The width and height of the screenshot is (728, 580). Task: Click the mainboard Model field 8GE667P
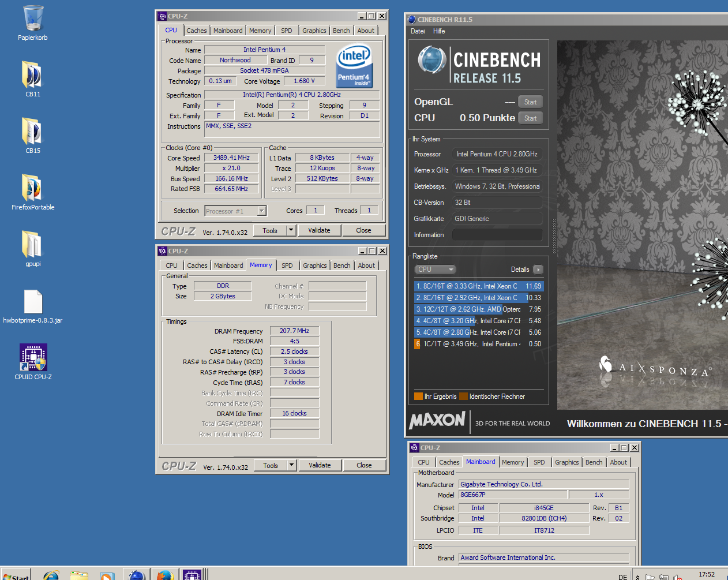click(512, 495)
